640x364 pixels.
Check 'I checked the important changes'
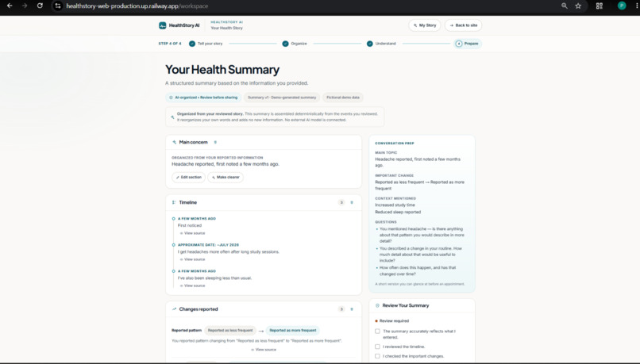point(377,356)
